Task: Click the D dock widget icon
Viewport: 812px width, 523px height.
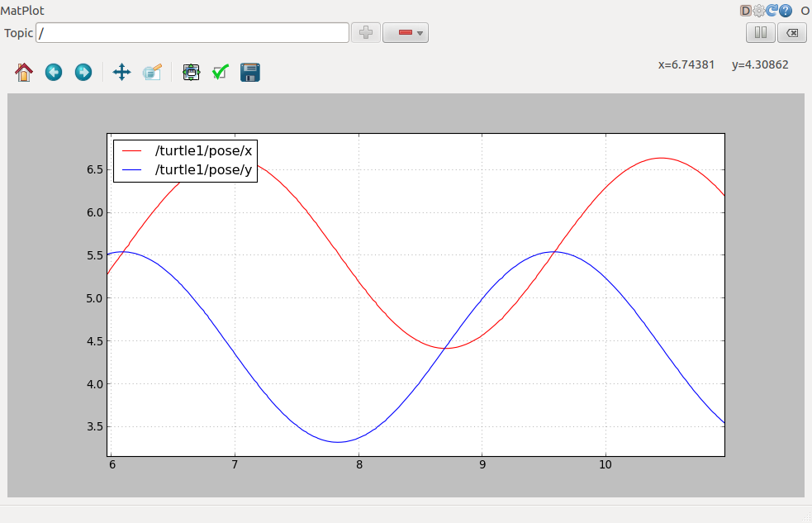Action: tap(744, 11)
